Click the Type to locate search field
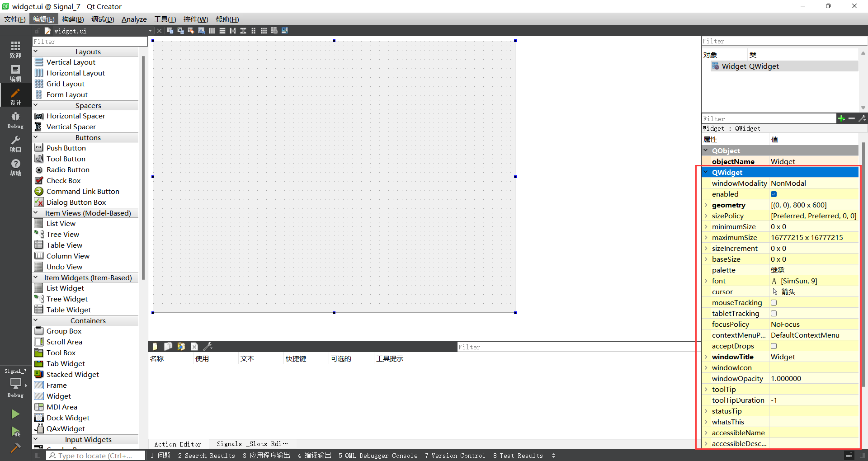868x461 pixels. point(95,456)
